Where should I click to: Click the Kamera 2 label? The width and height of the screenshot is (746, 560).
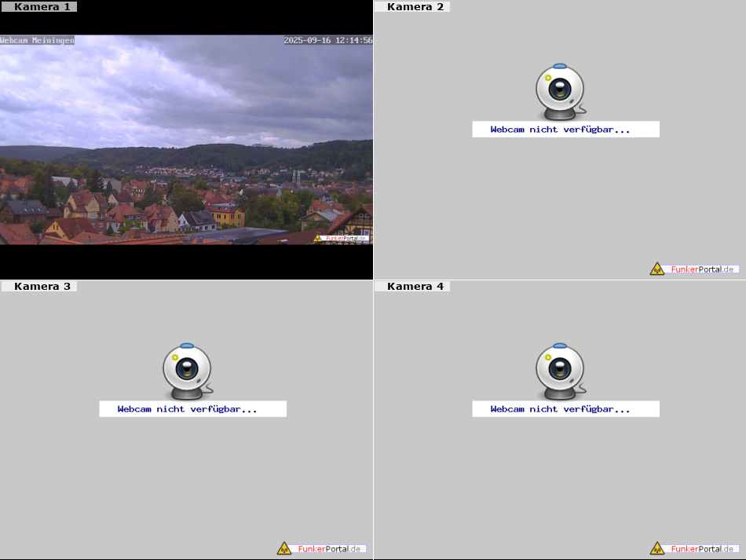pyautogui.click(x=412, y=6)
